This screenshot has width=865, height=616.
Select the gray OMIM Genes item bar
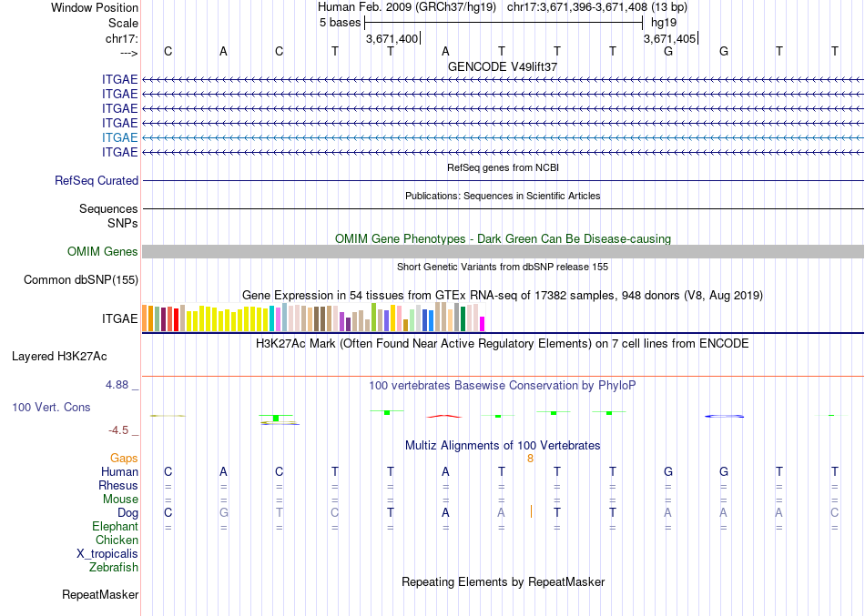(503, 251)
